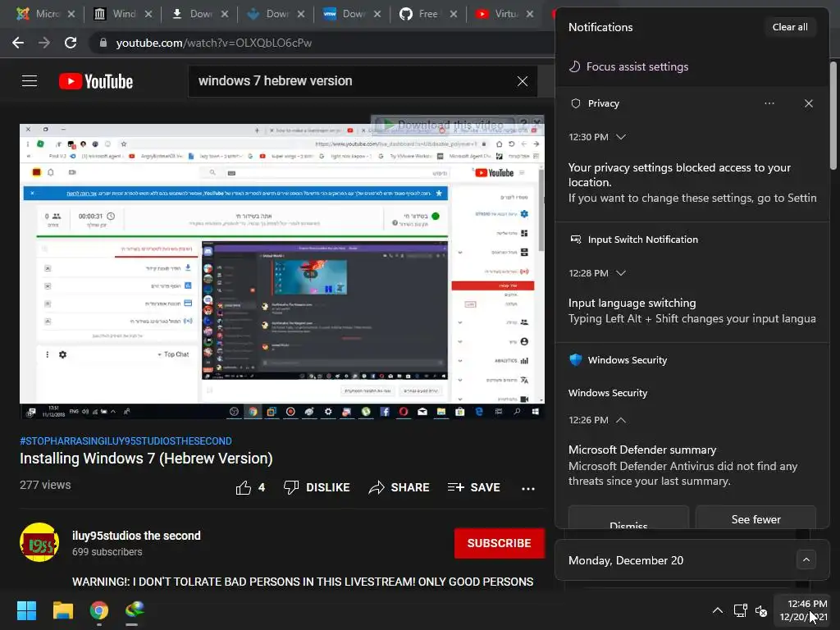Clear all notifications
This screenshot has width=840, height=630.
point(790,27)
